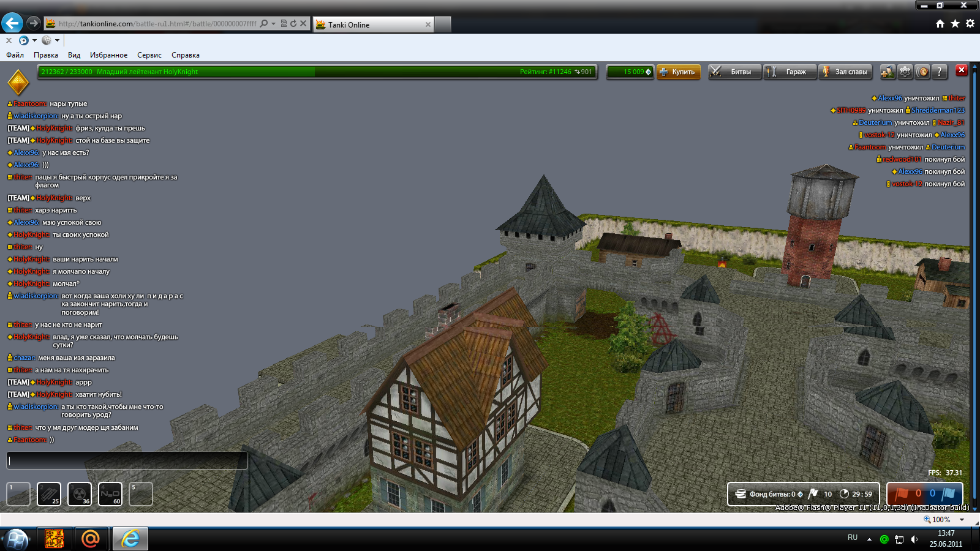Click red team flag score

click(907, 493)
